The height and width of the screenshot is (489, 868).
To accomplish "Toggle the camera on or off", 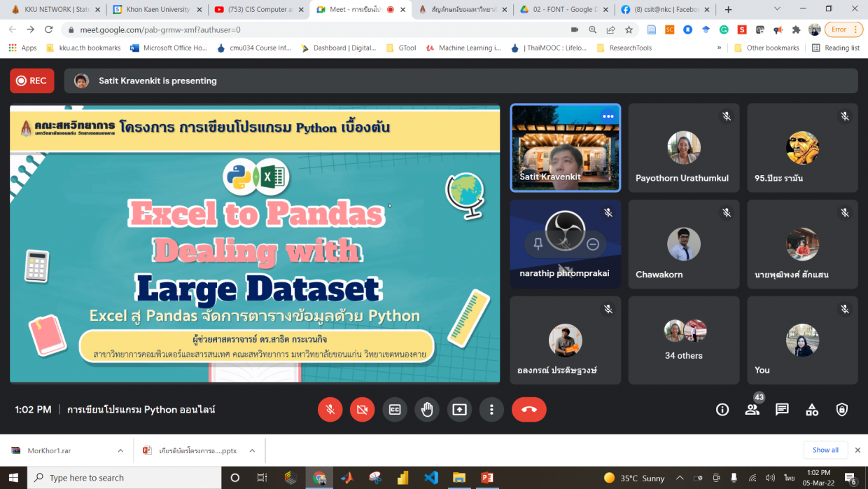I will pos(362,410).
